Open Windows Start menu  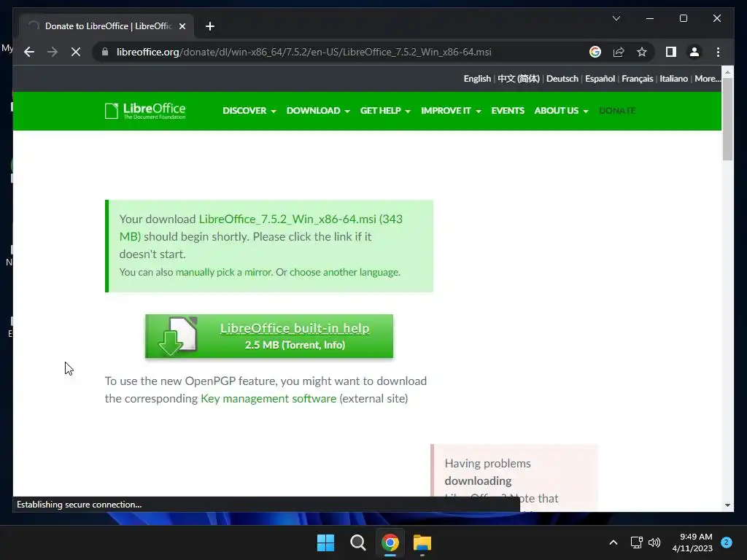point(325,542)
